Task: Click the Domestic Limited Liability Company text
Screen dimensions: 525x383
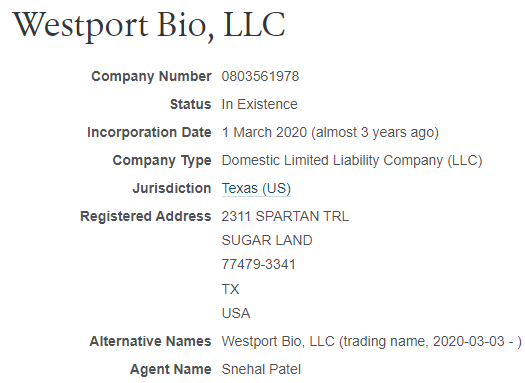Action: [x=333, y=160]
